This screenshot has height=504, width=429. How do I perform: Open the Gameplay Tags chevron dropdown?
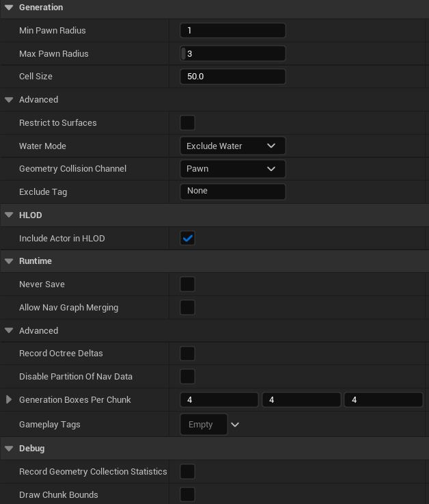235,425
